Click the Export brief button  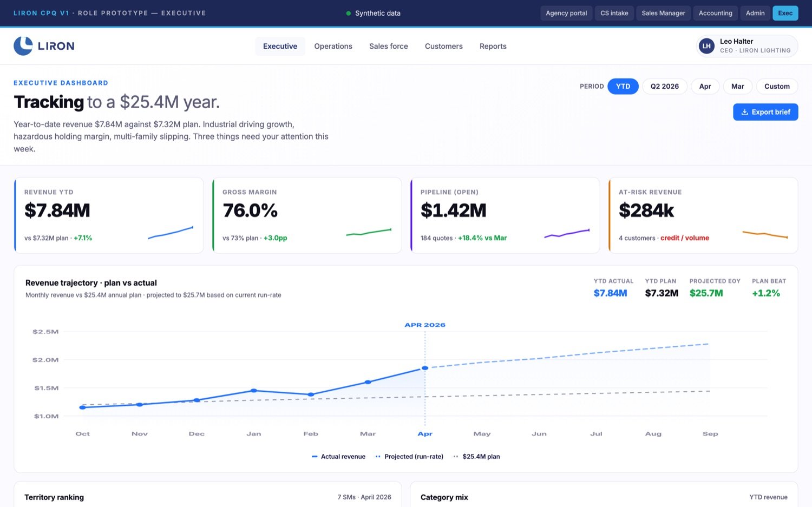point(765,112)
